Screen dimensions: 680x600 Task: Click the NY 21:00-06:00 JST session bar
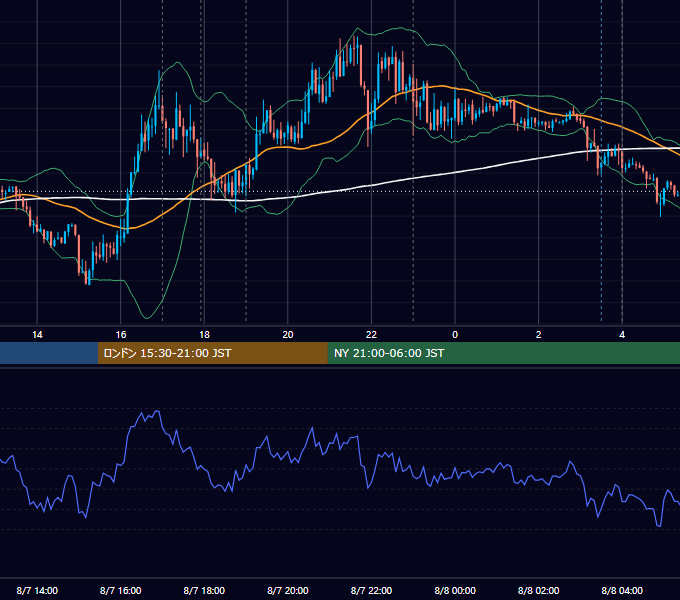503,353
